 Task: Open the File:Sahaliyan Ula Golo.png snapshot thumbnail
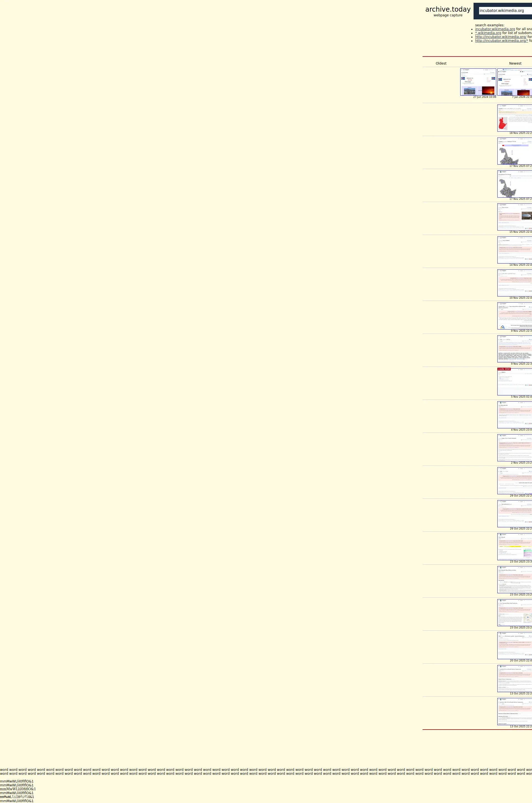[x=514, y=184]
